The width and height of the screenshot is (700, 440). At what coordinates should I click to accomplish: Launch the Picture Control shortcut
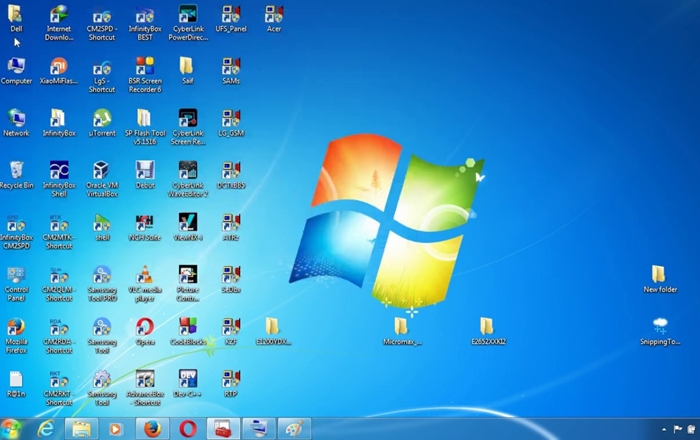point(188,284)
